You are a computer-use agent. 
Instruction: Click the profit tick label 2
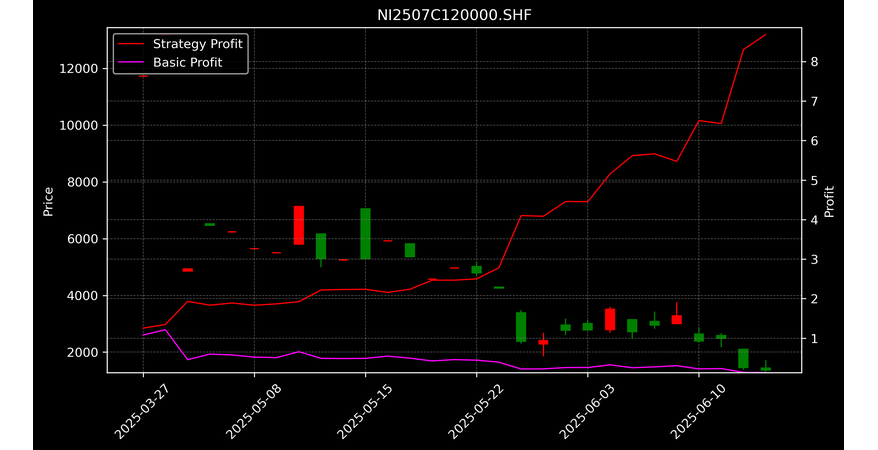point(814,299)
